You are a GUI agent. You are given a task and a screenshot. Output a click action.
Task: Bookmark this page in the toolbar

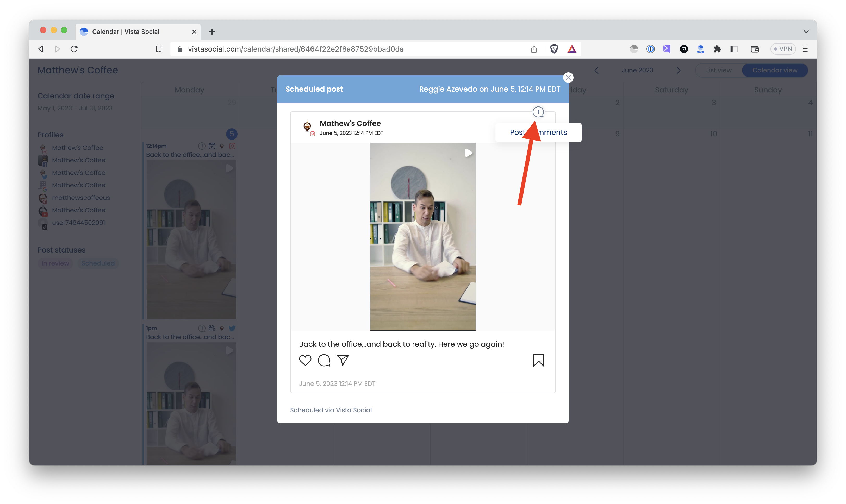159,49
